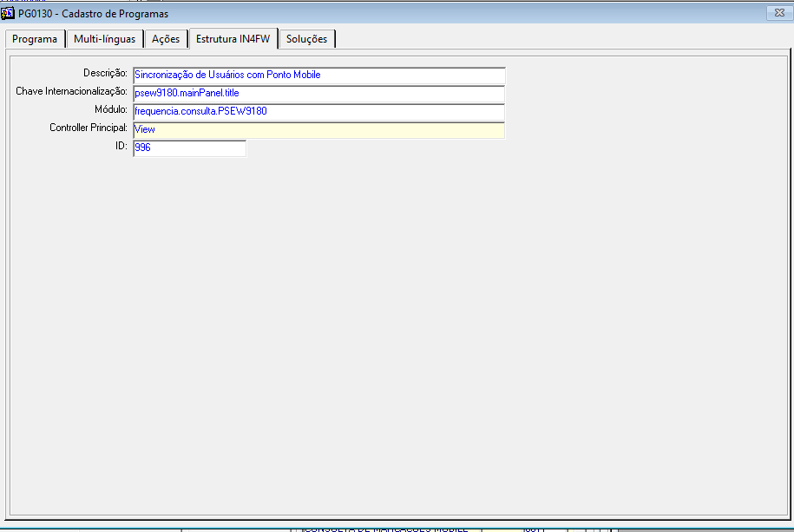Click the Descrição input field
Viewport: 794px width, 532px height.
point(319,75)
